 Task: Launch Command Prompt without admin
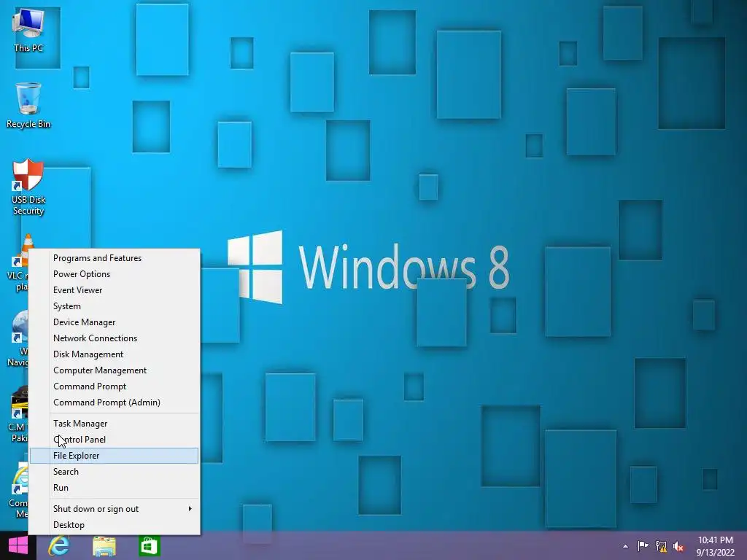(x=115, y=386)
